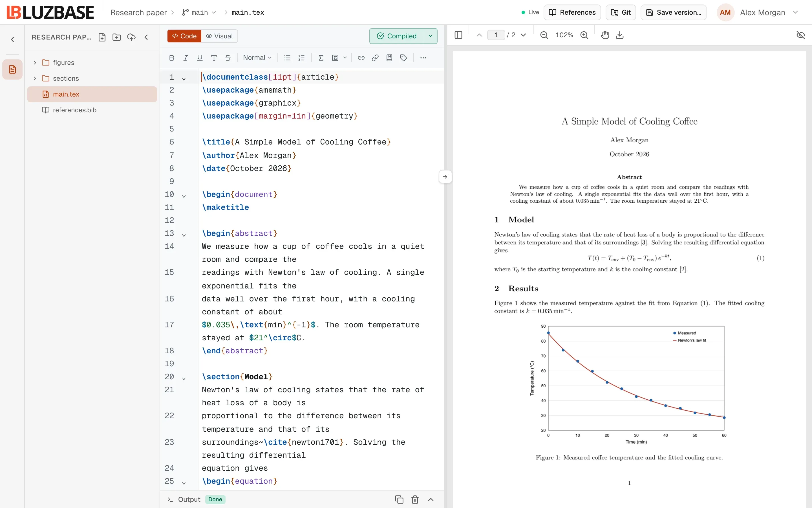This screenshot has width=812, height=508.
Task: Open the Compiled status dropdown arrow
Action: (431, 36)
